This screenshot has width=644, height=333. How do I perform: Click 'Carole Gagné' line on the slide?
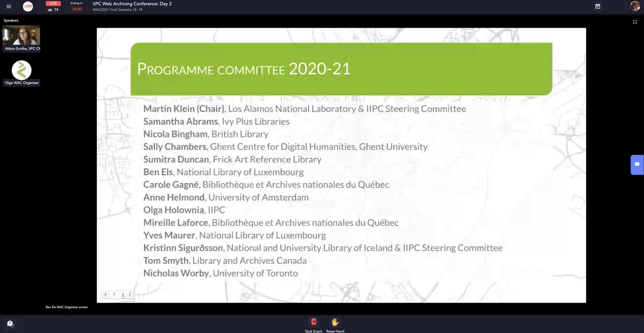266,185
